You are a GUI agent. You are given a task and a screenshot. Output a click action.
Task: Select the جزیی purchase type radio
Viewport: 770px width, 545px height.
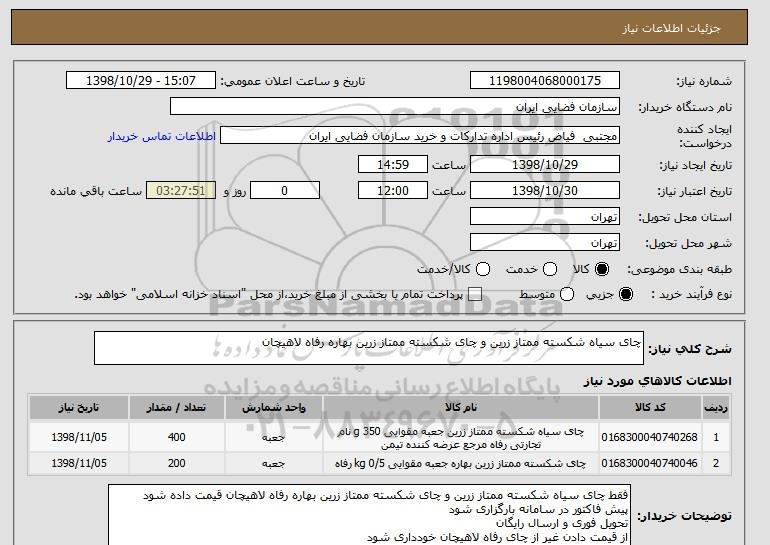point(626,294)
